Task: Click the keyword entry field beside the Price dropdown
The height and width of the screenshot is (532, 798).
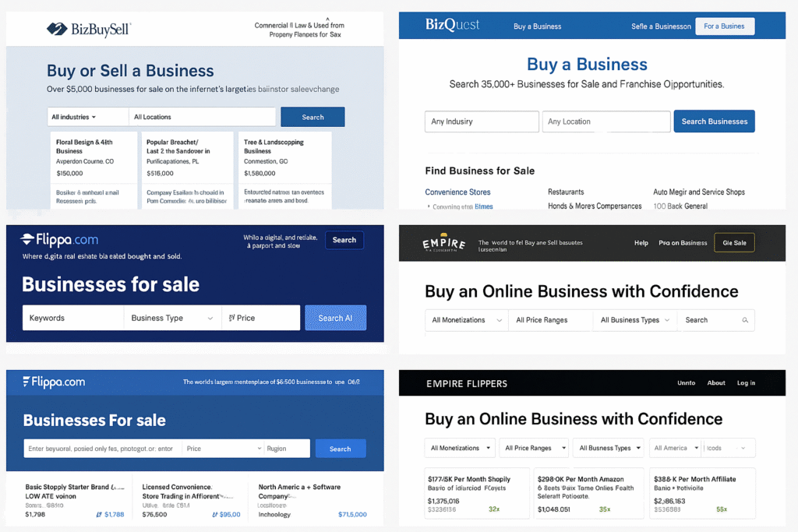Action: 103,449
